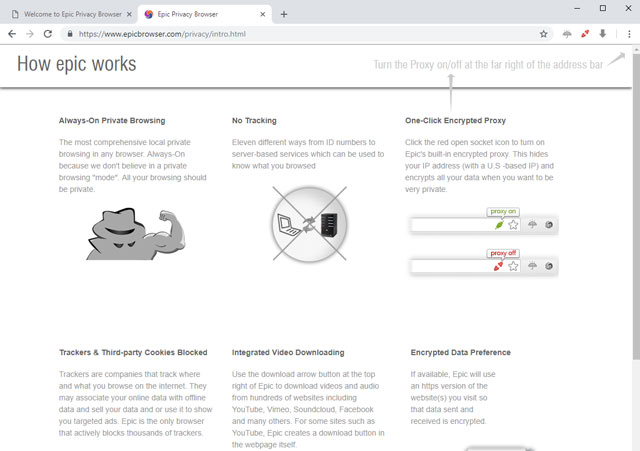Select One-Click Encrypted Proxy heading

pyautogui.click(x=456, y=120)
